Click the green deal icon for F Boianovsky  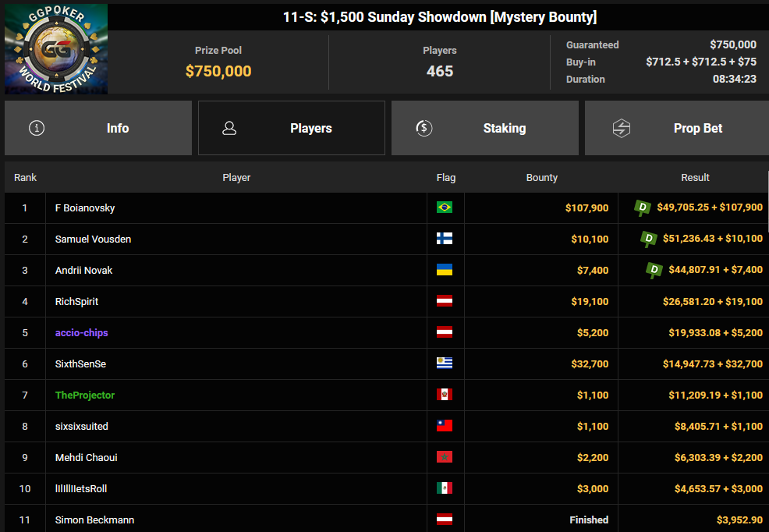click(x=643, y=208)
